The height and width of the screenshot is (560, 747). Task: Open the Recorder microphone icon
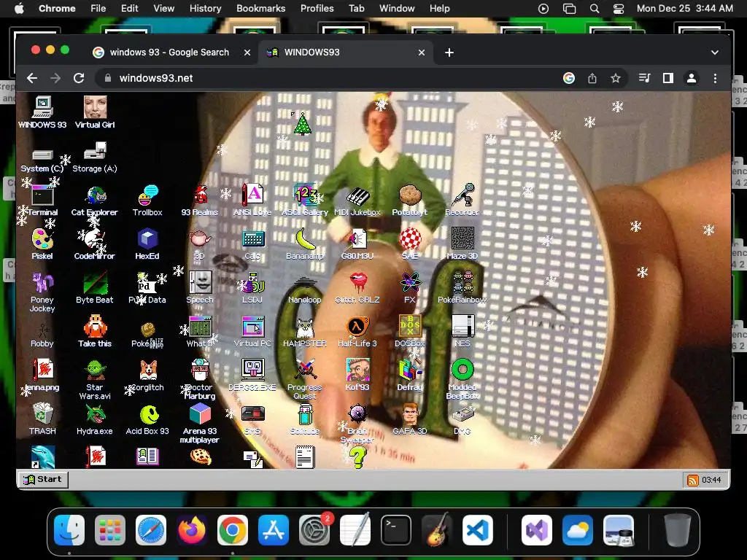pos(462,200)
